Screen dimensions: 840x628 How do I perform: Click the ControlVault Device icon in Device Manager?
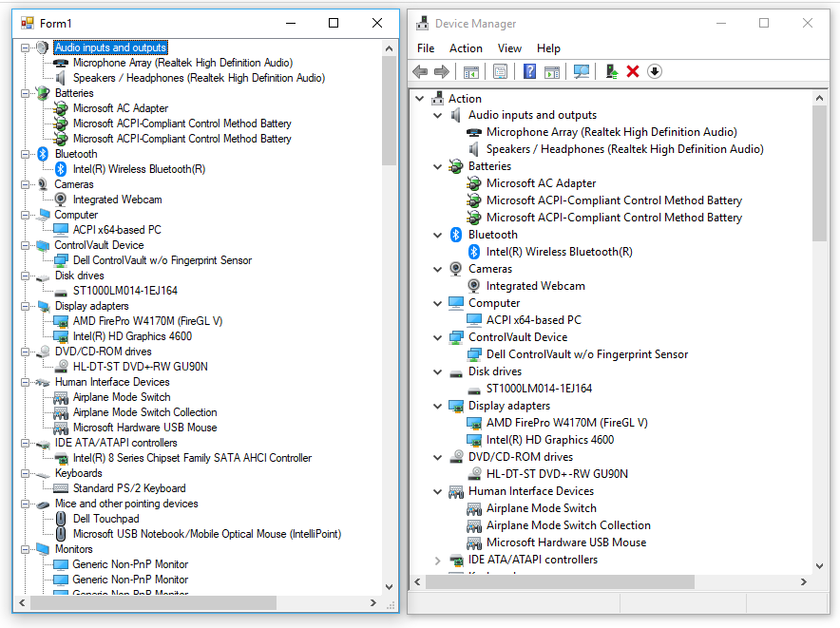tap(456, 337)
